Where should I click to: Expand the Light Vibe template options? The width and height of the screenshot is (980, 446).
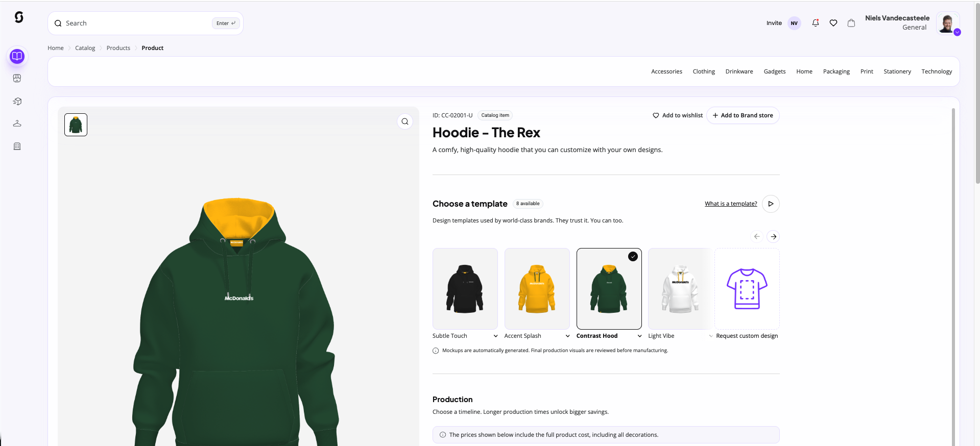710,336
